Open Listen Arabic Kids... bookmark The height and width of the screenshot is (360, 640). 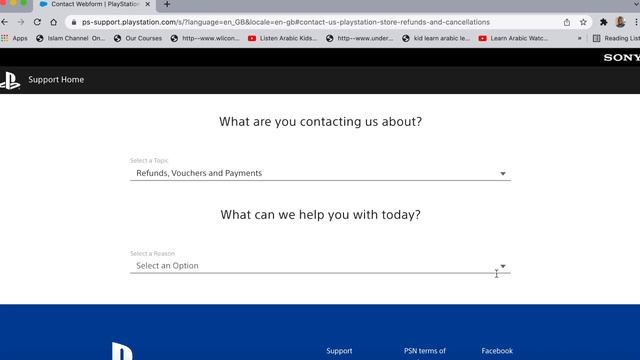coord(282,38)
